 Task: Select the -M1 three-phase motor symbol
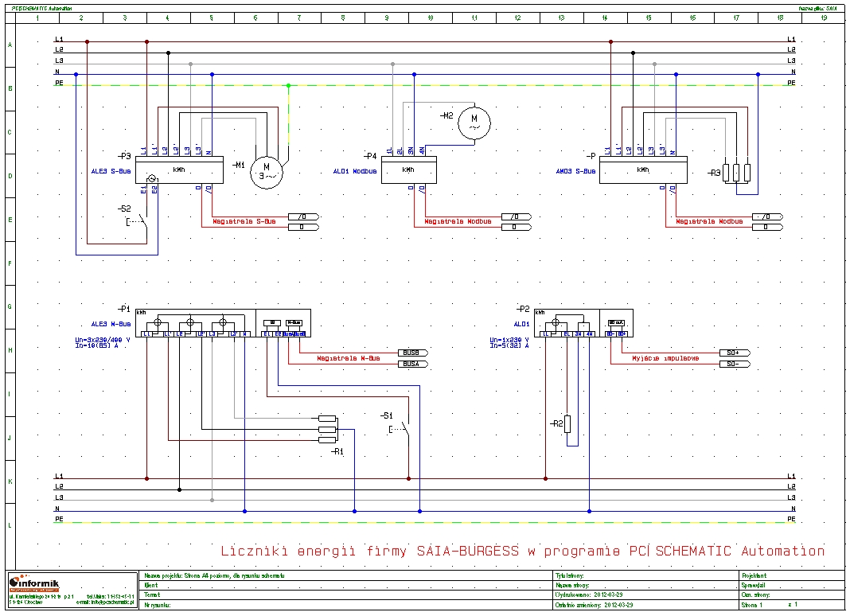point(266,173)
